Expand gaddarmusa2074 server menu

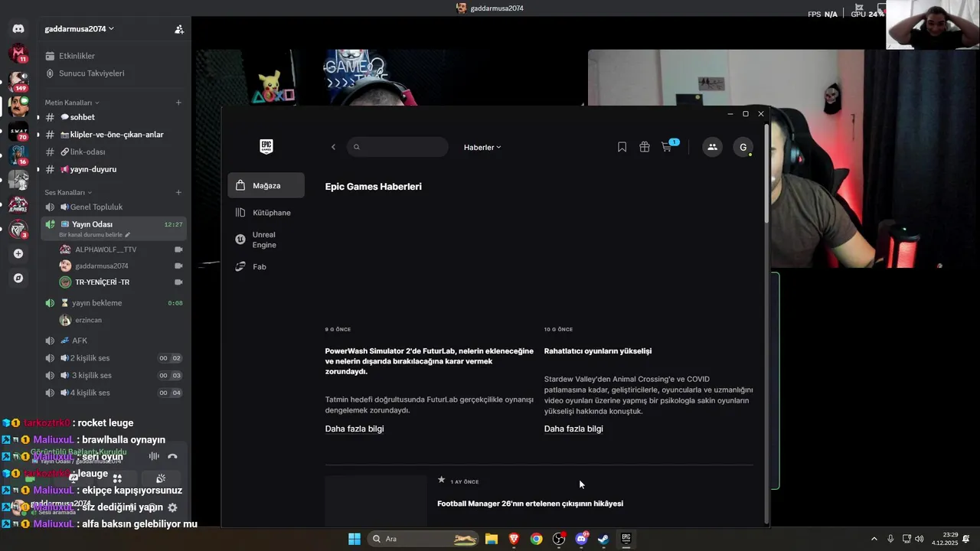pyautogui.click(x=79, y=28)
